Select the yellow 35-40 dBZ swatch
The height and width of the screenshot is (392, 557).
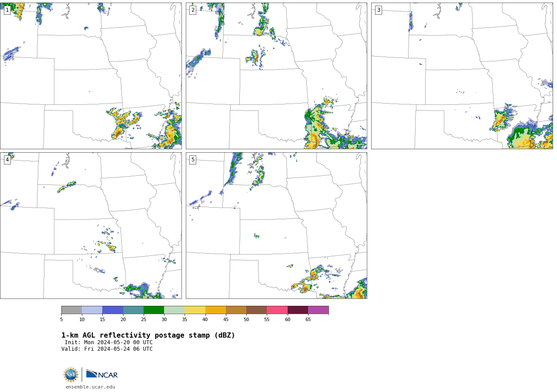(x=195, y=310)
